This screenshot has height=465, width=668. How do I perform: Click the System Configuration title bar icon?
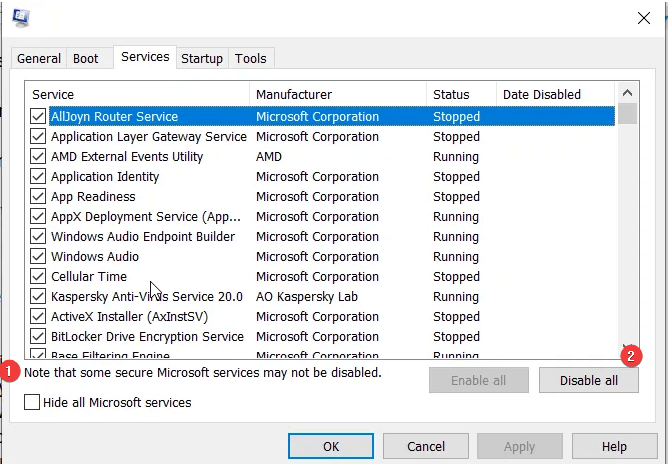click(21, 17)
